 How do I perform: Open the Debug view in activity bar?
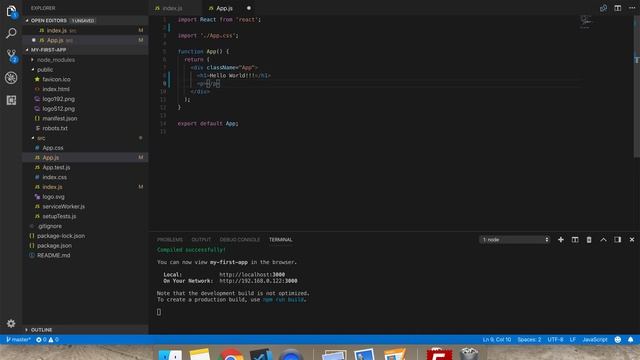(x=11, y=78)
